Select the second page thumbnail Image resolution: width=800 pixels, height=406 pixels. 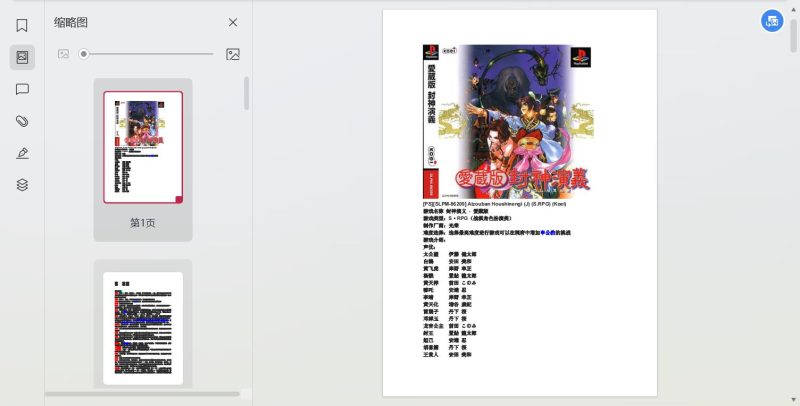[x=143, y=328]
